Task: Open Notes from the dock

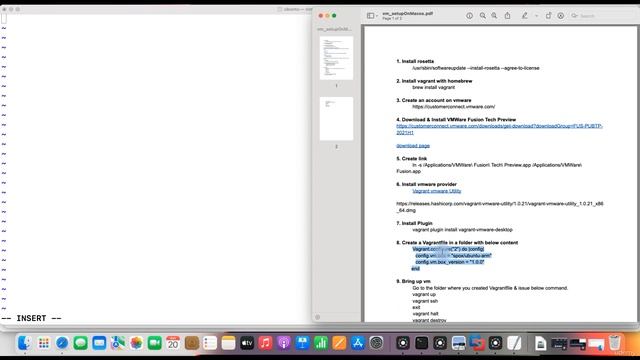Action: point(229,343)
